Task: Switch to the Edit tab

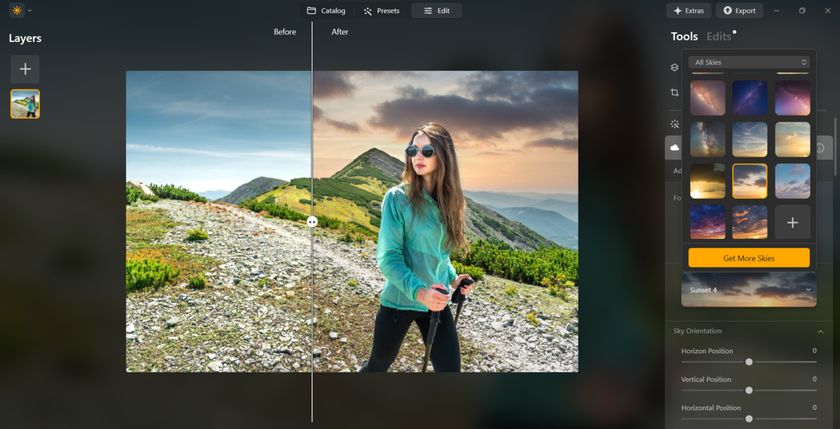Action: 437,11
